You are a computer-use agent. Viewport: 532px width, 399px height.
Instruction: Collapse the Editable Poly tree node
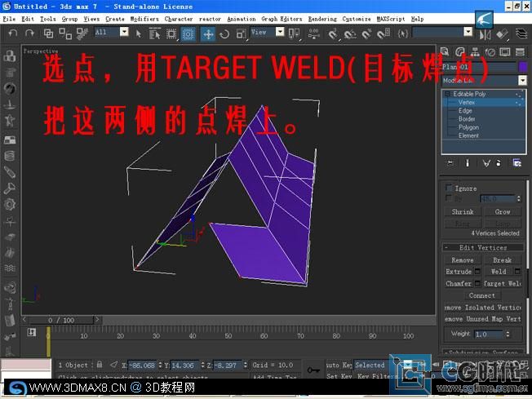447,94
